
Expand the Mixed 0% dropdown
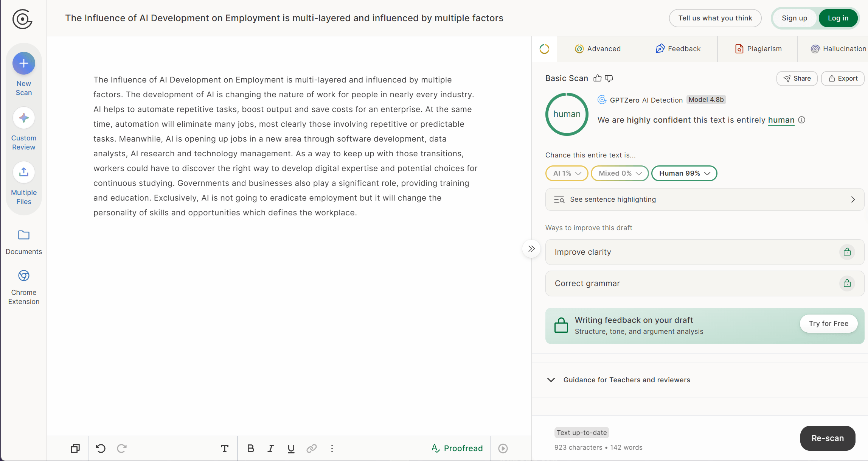pyautogui.click(x=620, y=173)
